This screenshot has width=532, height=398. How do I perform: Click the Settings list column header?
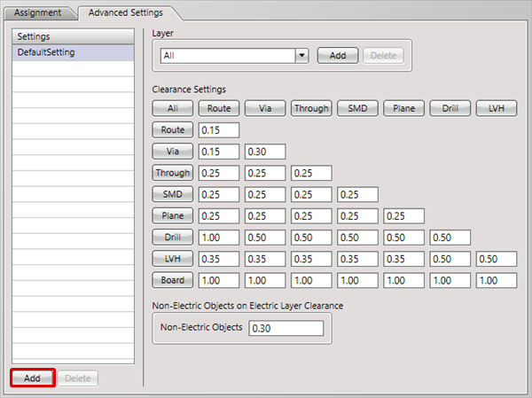(x=71, y=36)
